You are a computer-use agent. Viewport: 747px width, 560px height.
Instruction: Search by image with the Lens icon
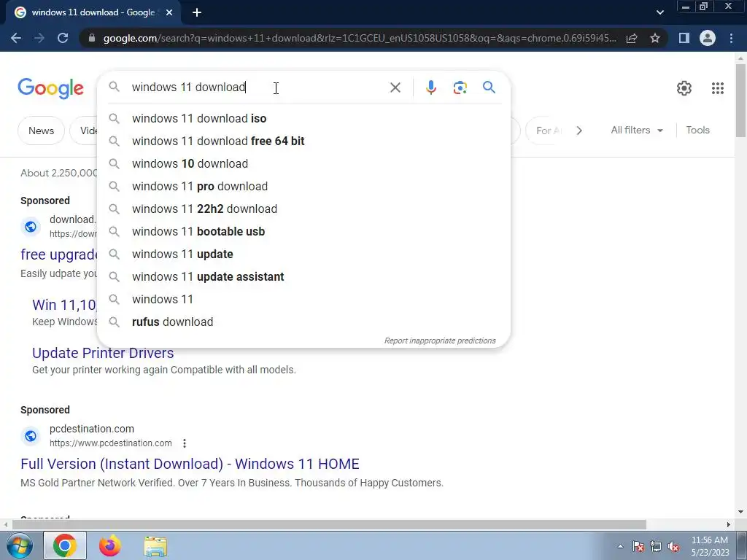point(460,87)
